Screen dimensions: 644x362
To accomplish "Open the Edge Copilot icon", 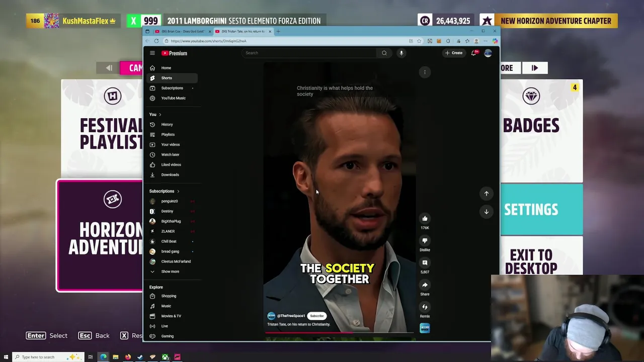I will pyautogui.click(x=495, y=41).
